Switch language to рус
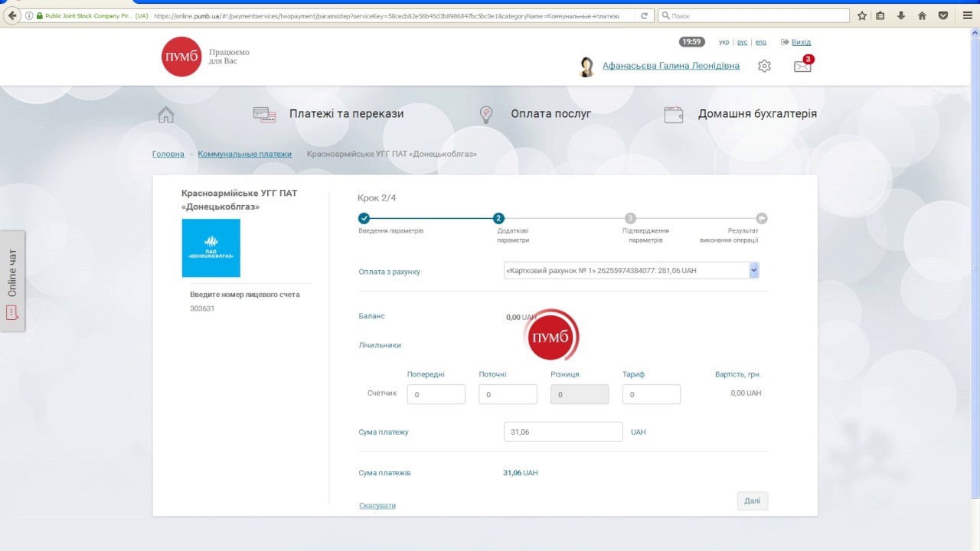 pos(742,42)
